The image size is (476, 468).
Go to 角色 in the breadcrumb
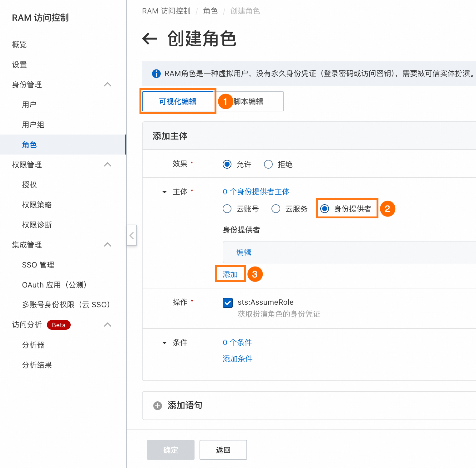(210, 11)
